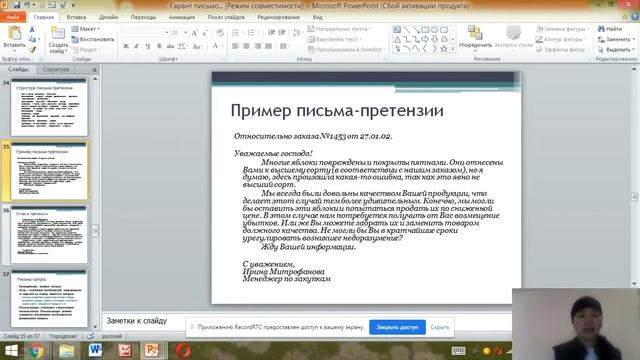This screenshot has width=640, height=360.
Task: Open the character spacing (AV) dropdown
Action: click(x=182, y=46)
